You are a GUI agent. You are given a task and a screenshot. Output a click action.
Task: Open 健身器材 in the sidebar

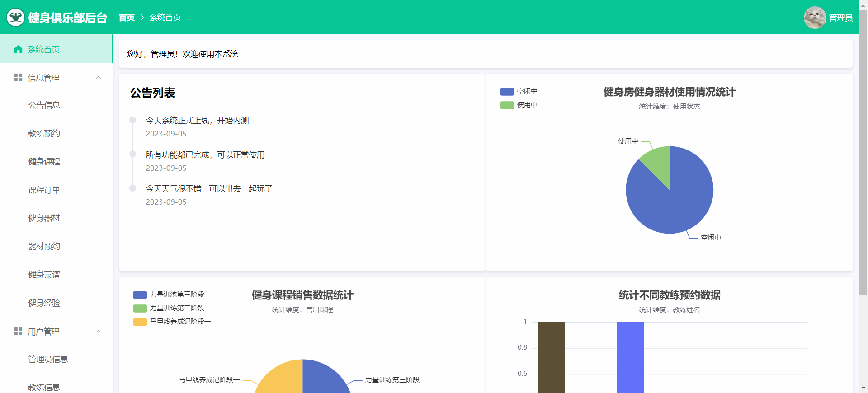56,218
